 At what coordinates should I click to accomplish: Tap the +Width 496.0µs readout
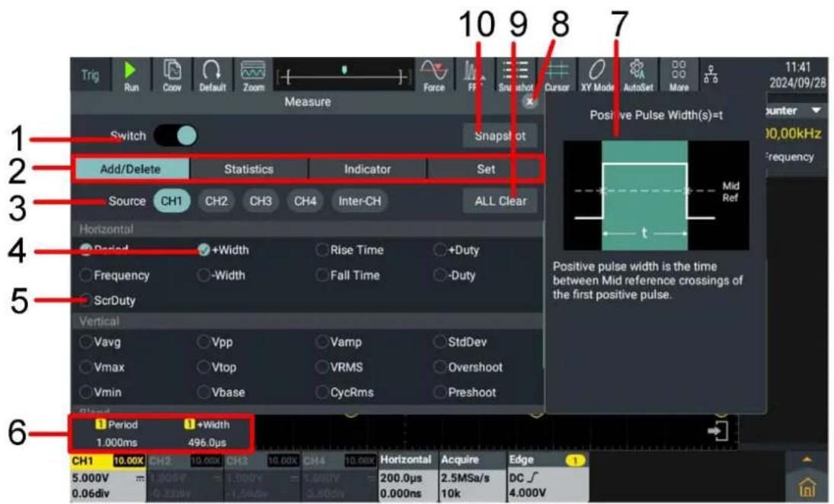[207, 433]
